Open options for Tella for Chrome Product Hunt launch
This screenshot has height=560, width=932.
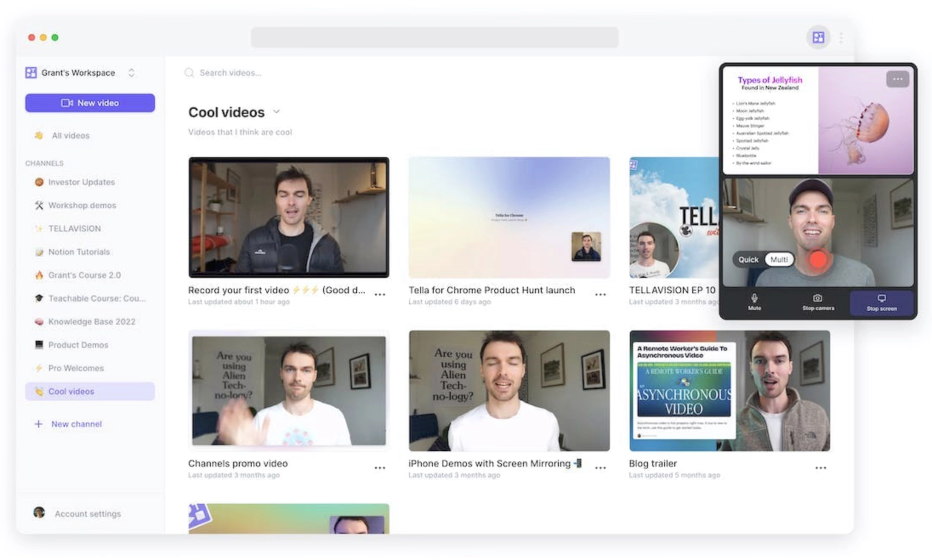(600, 294)
